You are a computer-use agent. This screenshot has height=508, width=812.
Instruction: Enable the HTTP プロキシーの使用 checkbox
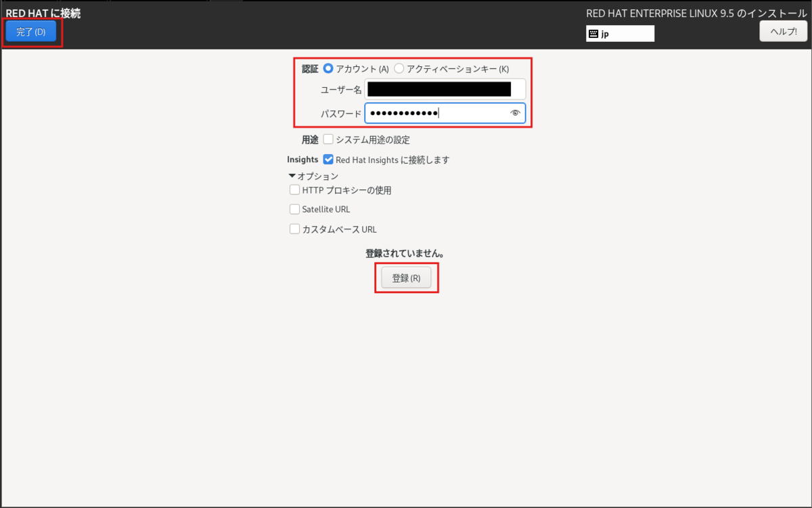click(x=294, y=190)
